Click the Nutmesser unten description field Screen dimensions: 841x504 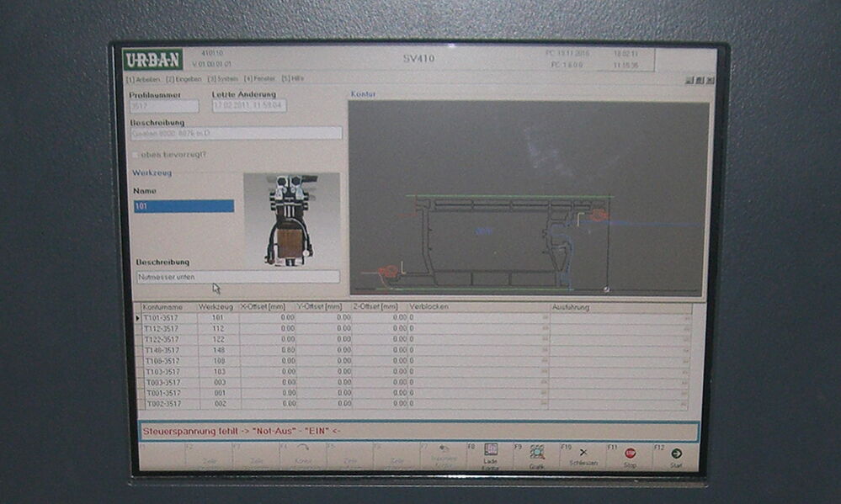coord(238,277)
